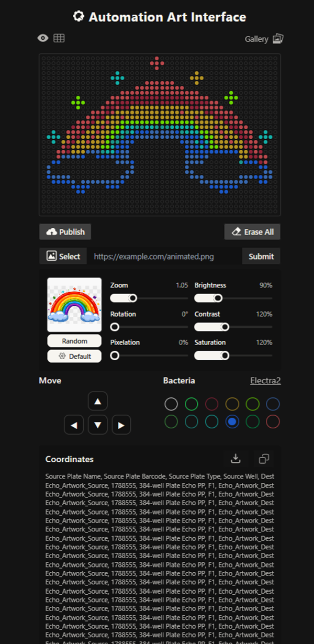This screenshot has width=314, height=644.
Task: Select the dark red bacteria swatch in top row
Action: click(211, 404)
